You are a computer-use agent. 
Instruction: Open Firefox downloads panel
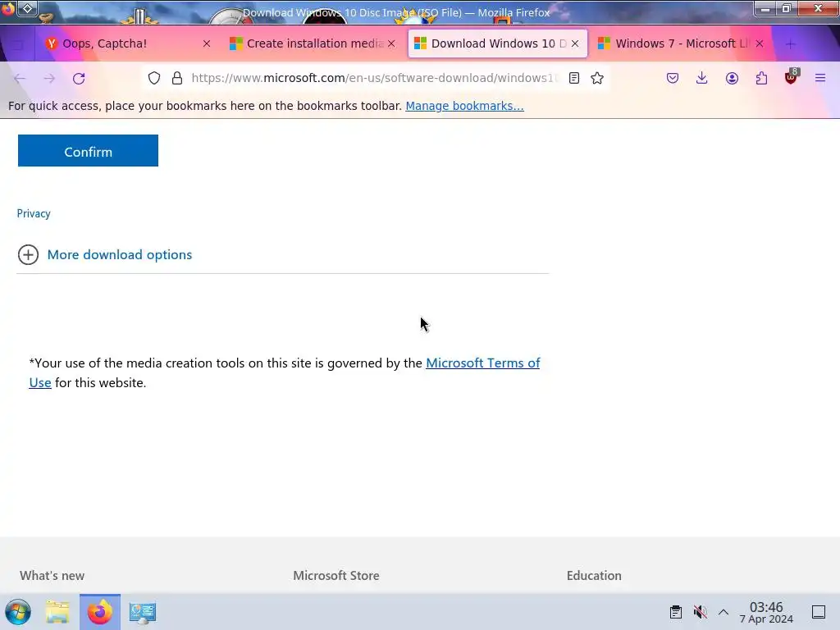pyautogui.click(x=702, y=78)
